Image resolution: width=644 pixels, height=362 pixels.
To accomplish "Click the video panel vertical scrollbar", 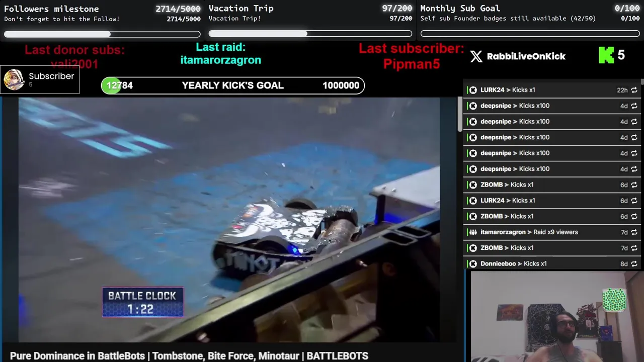I will click(x=459, y=115).
